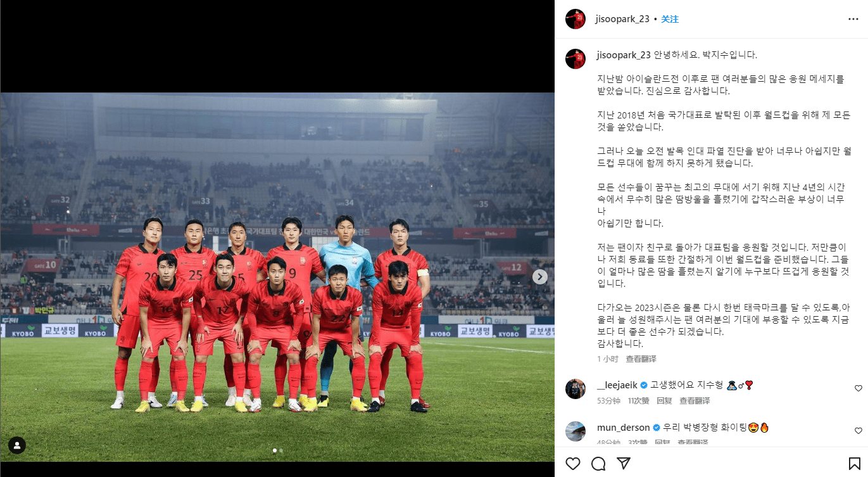
Task: Like the post with heart icon
Action: (573, 464)
